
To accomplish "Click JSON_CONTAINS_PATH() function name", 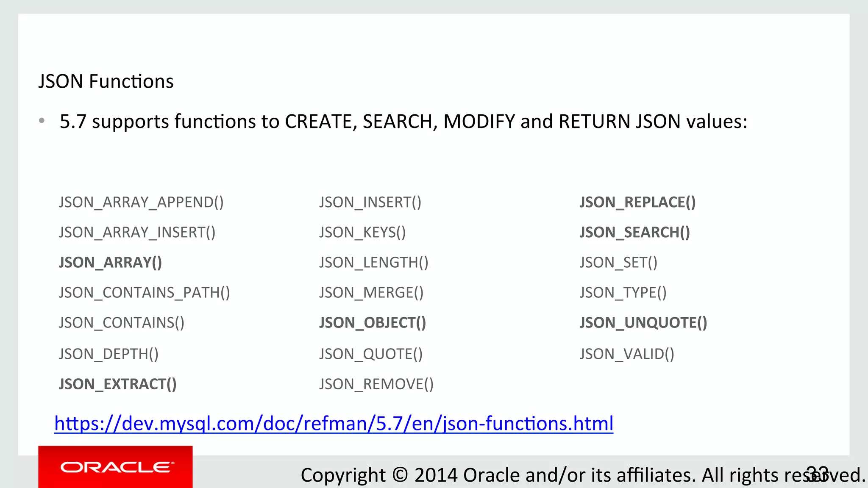I will click(x=145, y=293).
